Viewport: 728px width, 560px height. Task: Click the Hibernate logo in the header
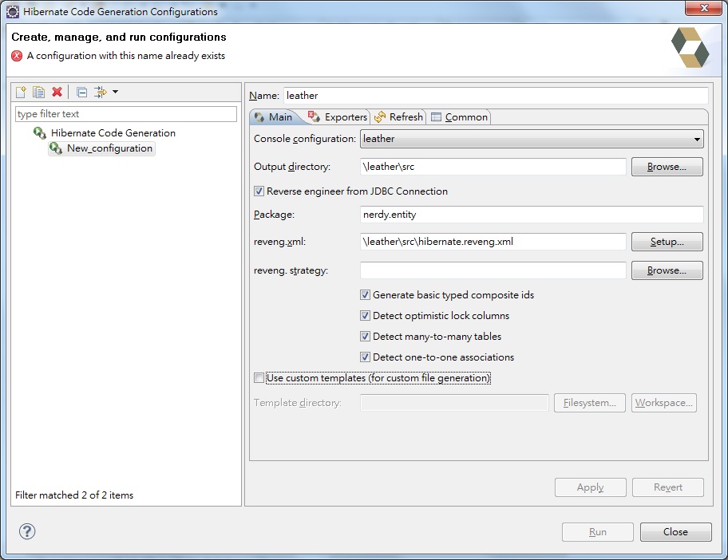pyautogui.click(x=690, y=48)
